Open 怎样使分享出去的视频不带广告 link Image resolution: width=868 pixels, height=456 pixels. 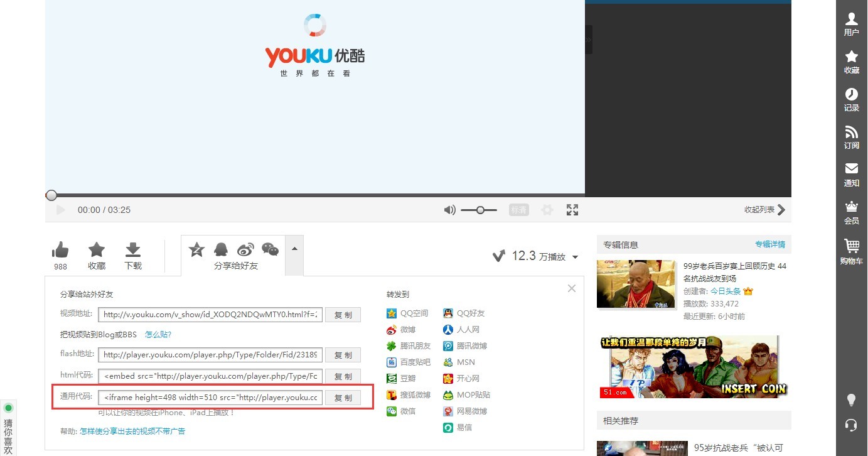132,432
